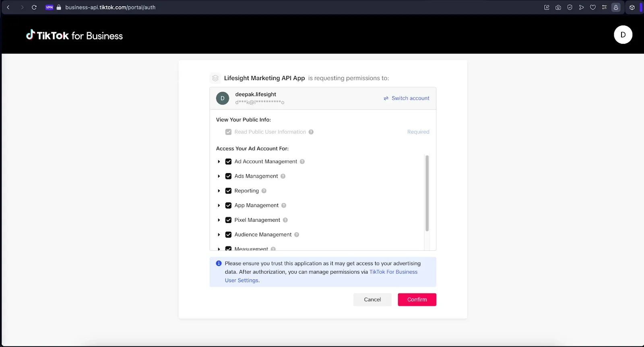Open the D user avatar menu

[623, 35]
